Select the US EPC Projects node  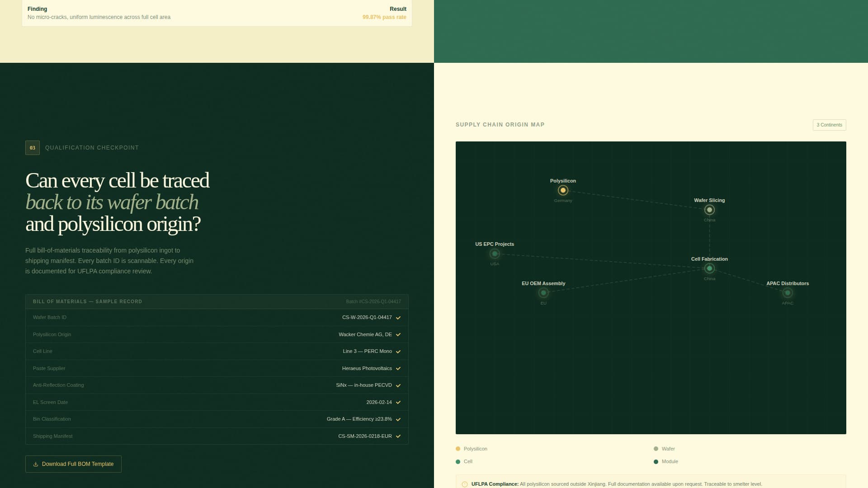point(494,253)
